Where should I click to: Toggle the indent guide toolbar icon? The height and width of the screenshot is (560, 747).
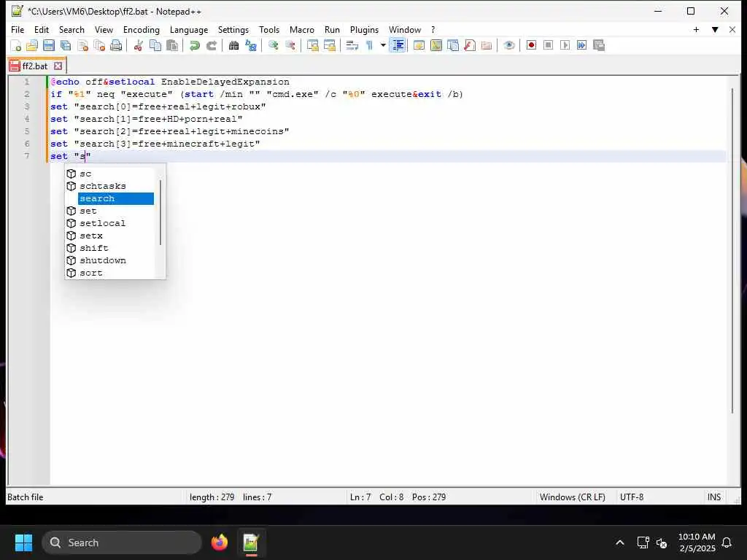click(398, 46)
